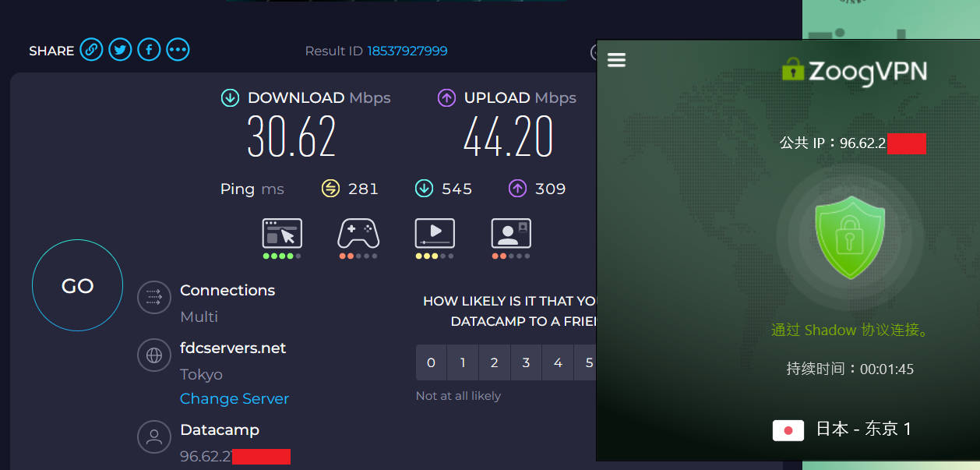
Task: Share result on Facebook
Action: click(149, 50)
